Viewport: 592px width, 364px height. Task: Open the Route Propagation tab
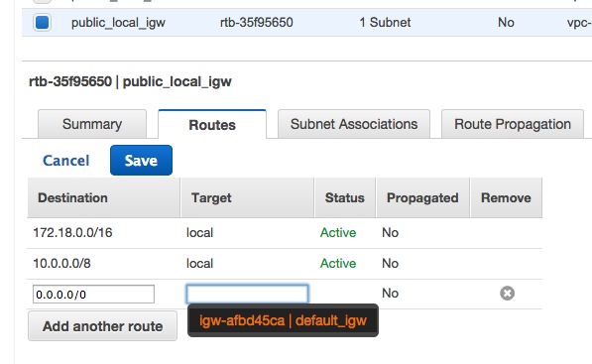tap(513, 124)
